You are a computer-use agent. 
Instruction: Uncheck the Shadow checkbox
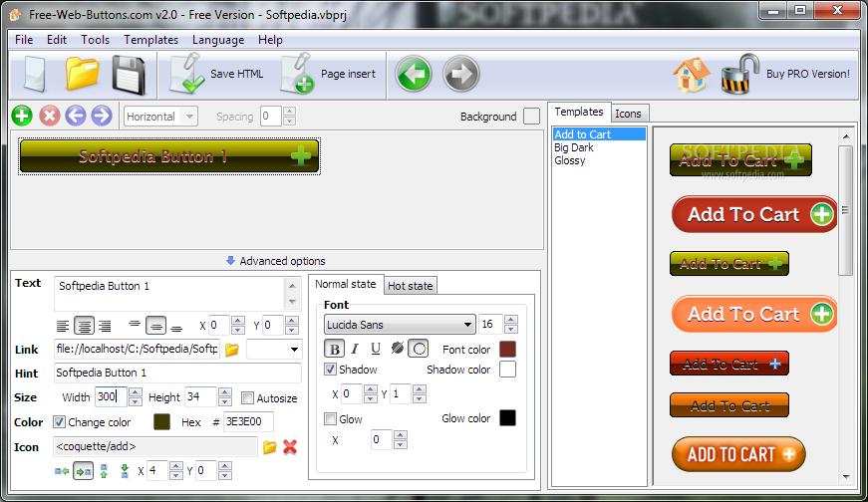331,370
